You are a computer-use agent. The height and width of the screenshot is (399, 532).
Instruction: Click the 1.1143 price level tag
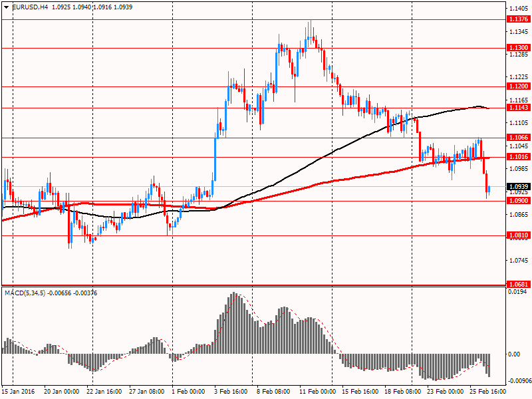(x=518, y=108)
